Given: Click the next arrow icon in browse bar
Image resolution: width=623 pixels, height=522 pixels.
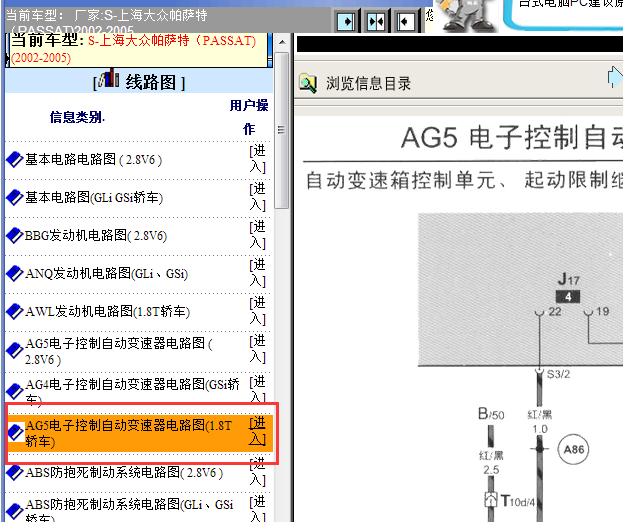Looking at the screenshot, I should [615, 77].
